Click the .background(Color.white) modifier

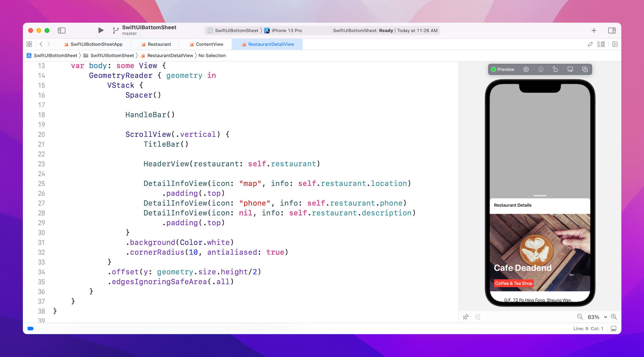coord(180,242)
